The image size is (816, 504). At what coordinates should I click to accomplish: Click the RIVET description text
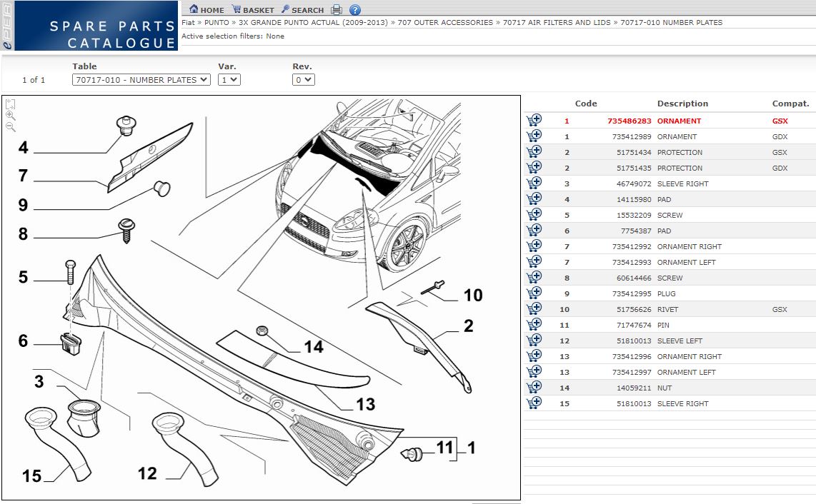(x=667, y=309)
